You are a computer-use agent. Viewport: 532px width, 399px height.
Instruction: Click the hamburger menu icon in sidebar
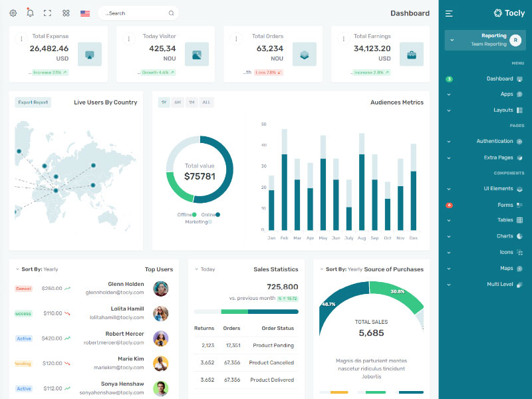(450, 13)
